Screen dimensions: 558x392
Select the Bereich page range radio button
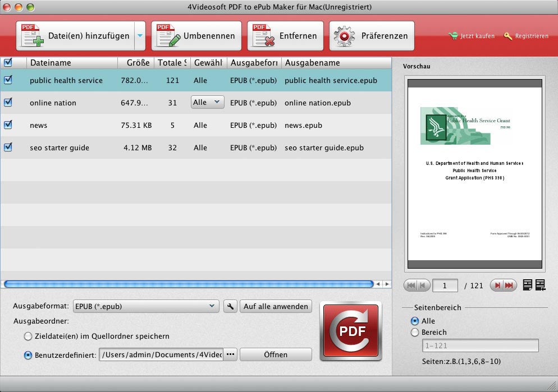pos(415,333)
